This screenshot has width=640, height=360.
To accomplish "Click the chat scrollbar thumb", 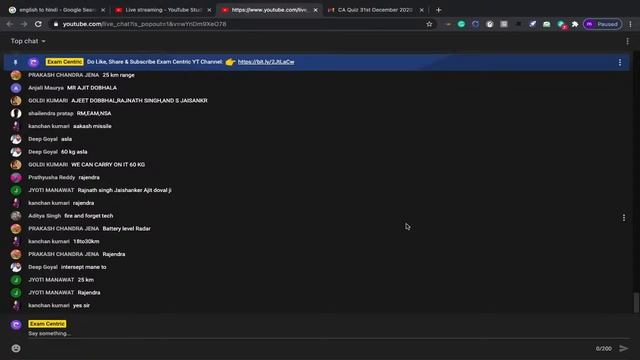I will coord(636,302).
